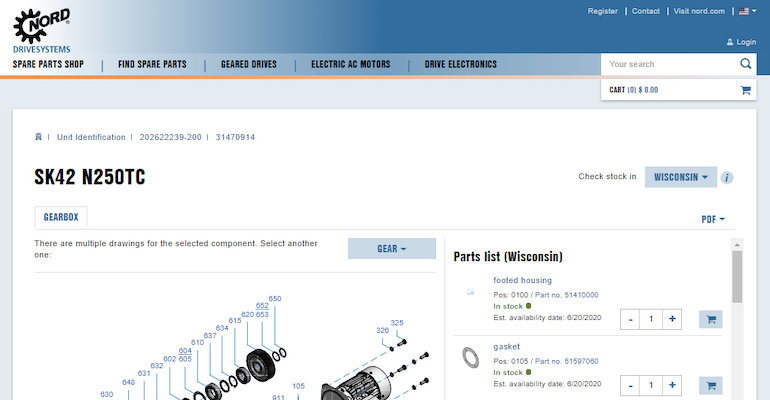Click breadcrumb 31470914

pyautogui.click(x=235, y=137)
